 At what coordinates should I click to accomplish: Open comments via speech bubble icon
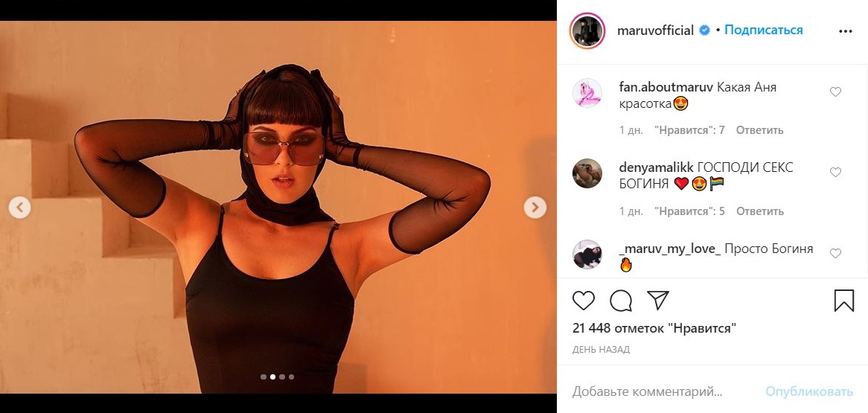[621, 301]
